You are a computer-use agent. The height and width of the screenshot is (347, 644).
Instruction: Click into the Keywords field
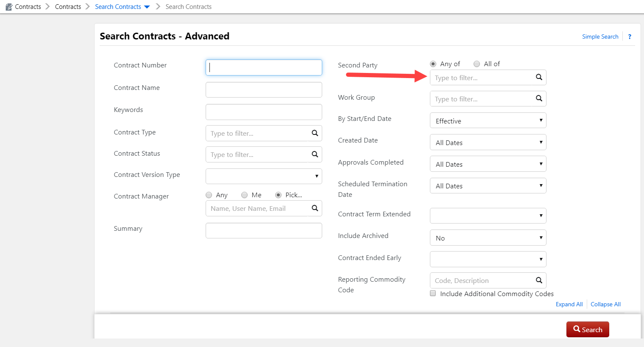click(264, 112)
